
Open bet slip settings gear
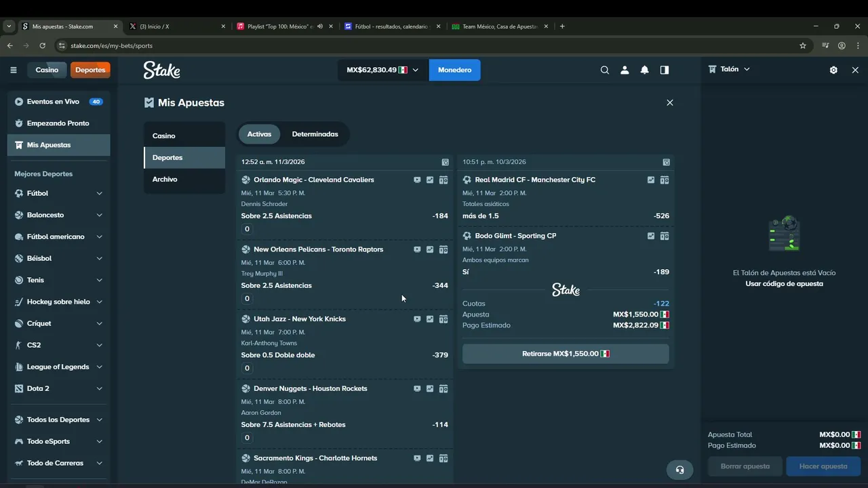[x=833, y=70]
